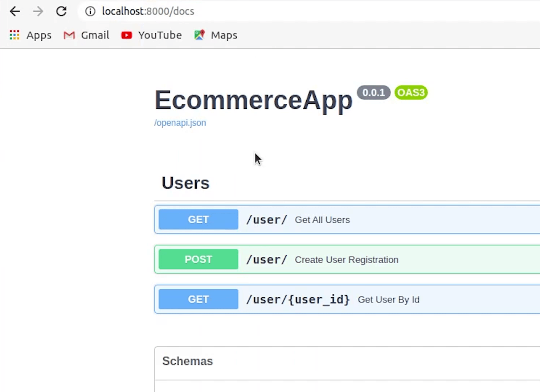Open the /openapi.json link
Viewport: 540px width, 392px height.
click(180, 123)
